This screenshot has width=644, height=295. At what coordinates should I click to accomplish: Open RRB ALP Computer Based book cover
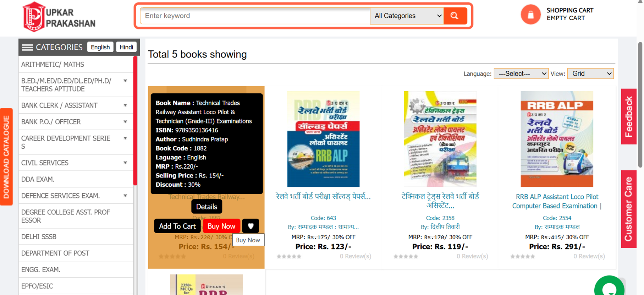pos(557,139)
